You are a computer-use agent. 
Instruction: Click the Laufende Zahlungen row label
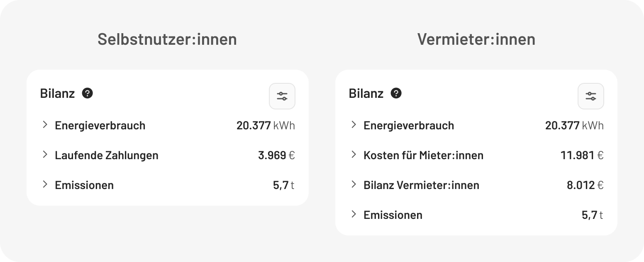click(x=107, y=155)
